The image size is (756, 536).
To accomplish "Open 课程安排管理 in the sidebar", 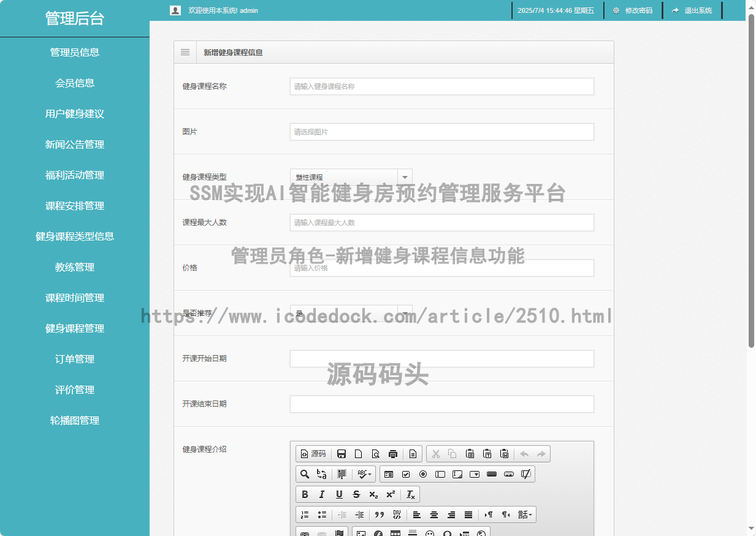I will [x=75, y=205].
